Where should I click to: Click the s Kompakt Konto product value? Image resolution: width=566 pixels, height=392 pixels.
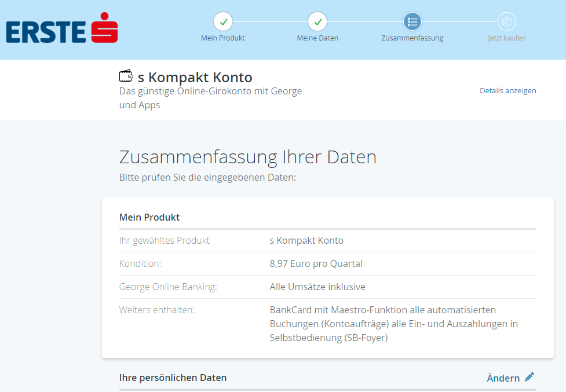click(306, 240)
